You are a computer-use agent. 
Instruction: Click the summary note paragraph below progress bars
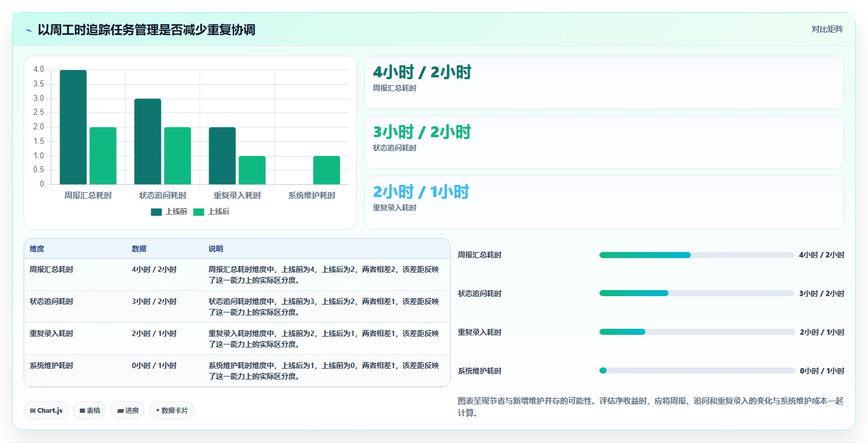pyautogui.click(x=651, y=407)
